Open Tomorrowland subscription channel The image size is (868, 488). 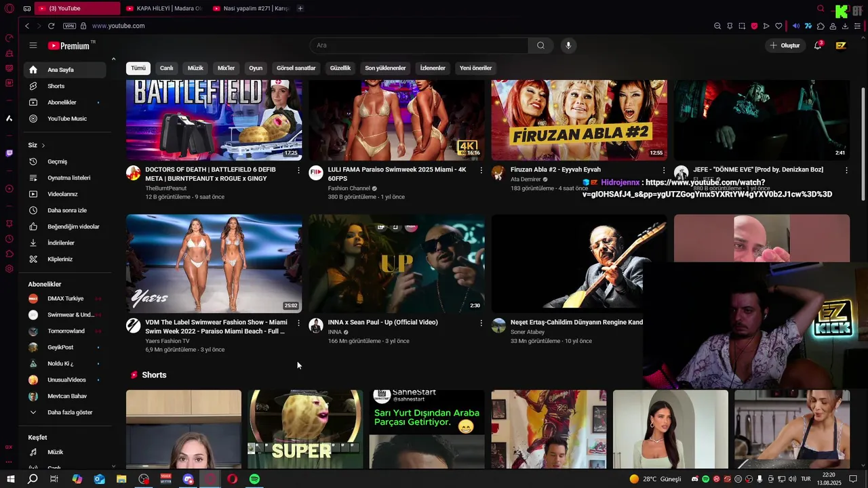tap(65, 331)
